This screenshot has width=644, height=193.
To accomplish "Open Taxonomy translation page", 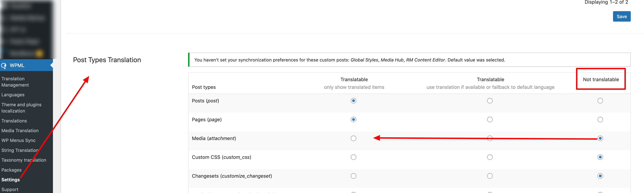I will [x=24, y=160].
